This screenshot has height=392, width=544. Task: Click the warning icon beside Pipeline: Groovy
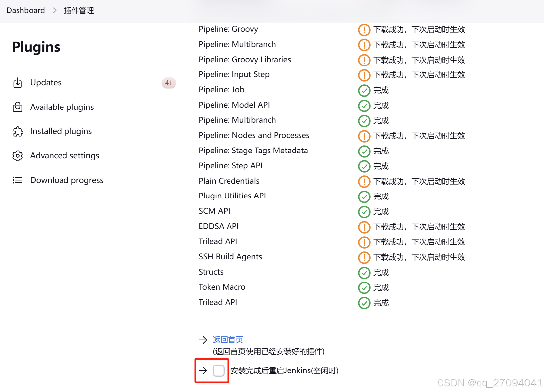click(x=364, y=30)
